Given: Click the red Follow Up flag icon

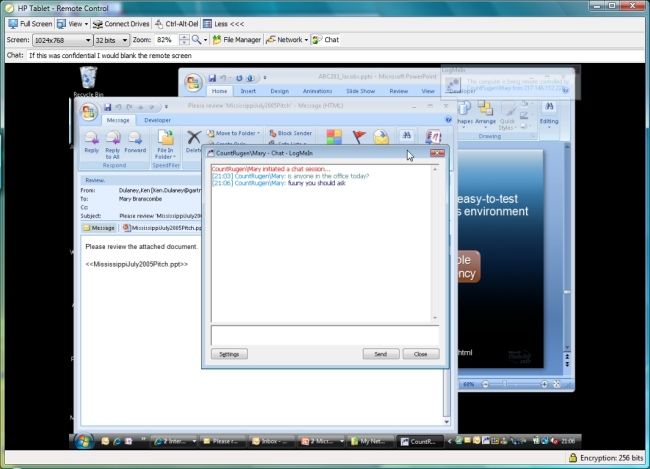Looking at the screenshot, I should pyautogui.click(x=359, y=137).
